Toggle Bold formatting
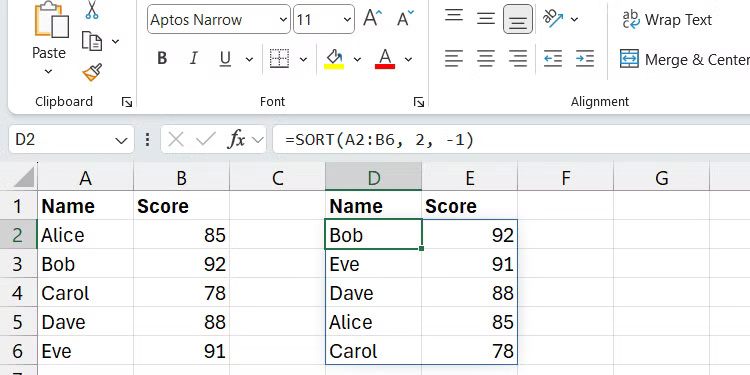This screenshot has width=750, height=375. (x=162, y=59)
